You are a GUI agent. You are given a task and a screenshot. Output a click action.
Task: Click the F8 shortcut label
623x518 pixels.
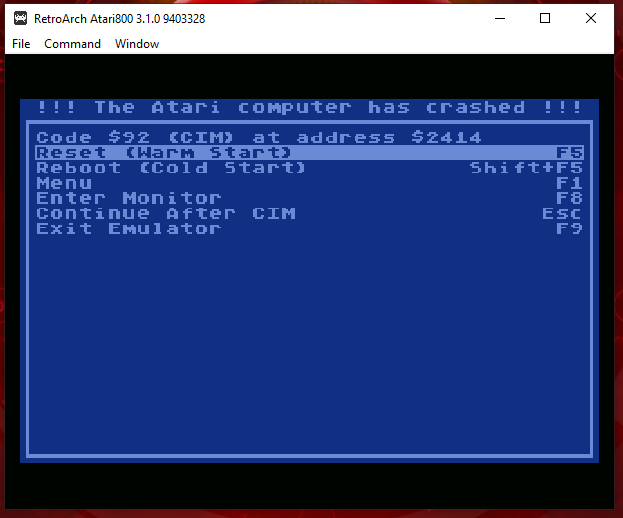[569, 198]
